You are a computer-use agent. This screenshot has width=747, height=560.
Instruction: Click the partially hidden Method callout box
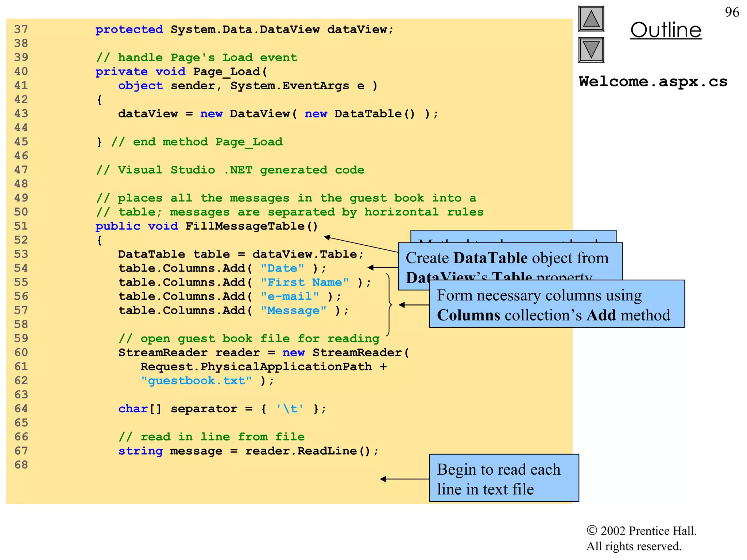click(x=513, y=236)
